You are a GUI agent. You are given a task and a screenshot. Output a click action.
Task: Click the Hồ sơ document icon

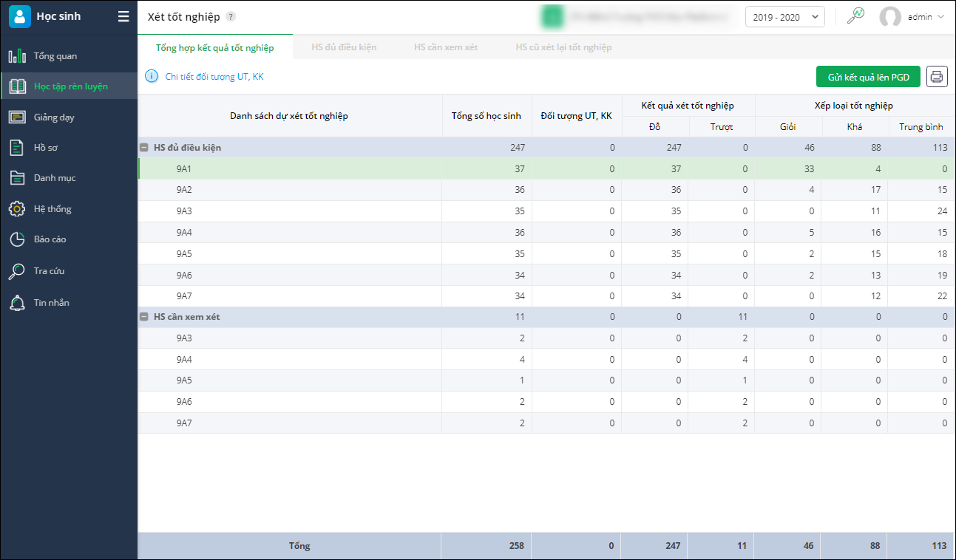(17, 148)
